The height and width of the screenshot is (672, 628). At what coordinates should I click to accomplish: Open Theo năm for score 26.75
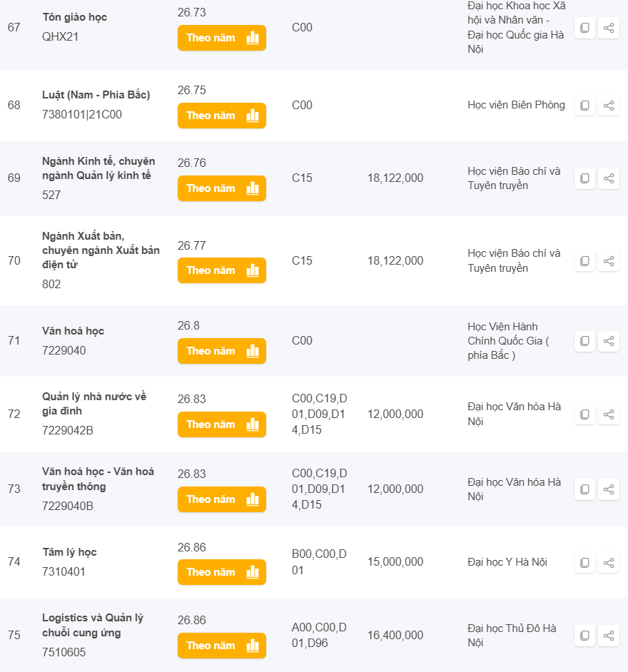click(221, 116)
